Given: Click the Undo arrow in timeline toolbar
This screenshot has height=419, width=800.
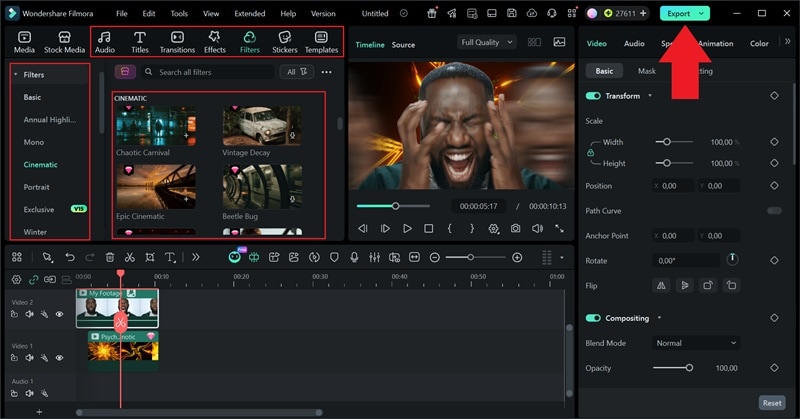Looking at the screenshot, I should [x=70, y=257].
